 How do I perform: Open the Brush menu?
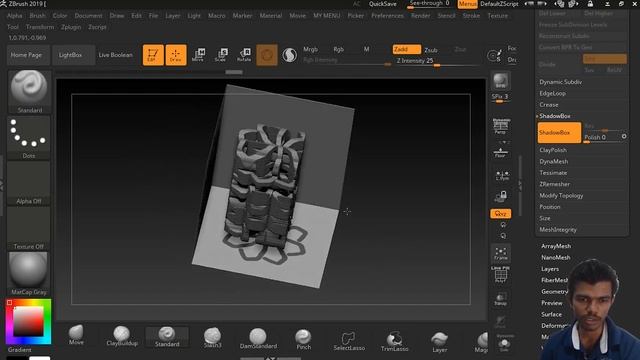pyautogui.click(x=38, y=16)
